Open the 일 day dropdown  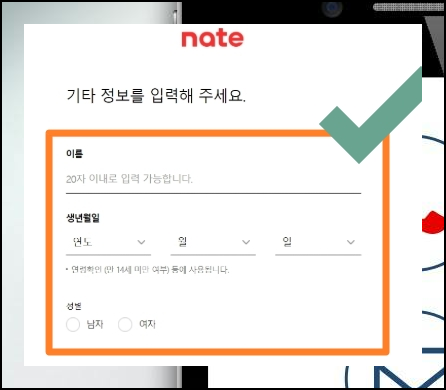tap(318, 242)
